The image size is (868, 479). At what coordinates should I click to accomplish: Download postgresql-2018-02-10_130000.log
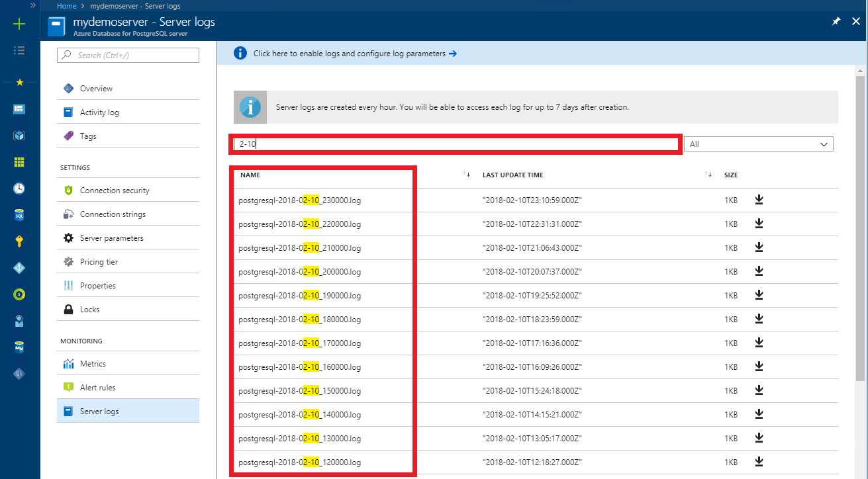tap(759, 439)
